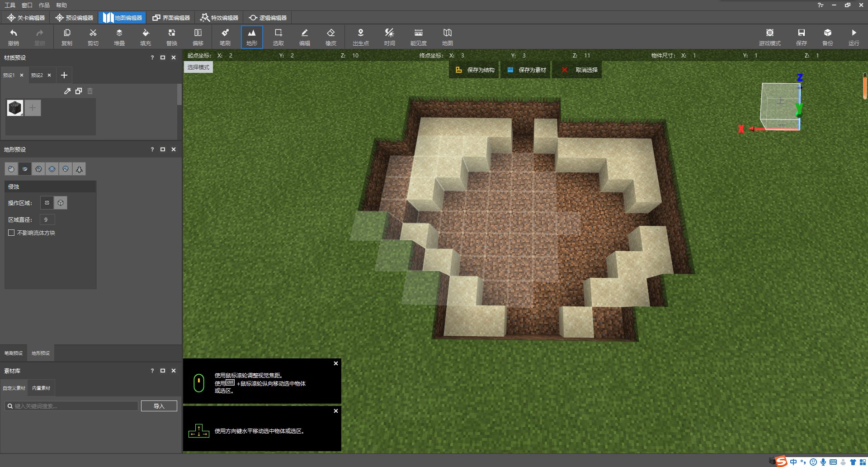Save the map with 保存 icon
Viewport: 868px width, 467px height.
click(802, 37)
